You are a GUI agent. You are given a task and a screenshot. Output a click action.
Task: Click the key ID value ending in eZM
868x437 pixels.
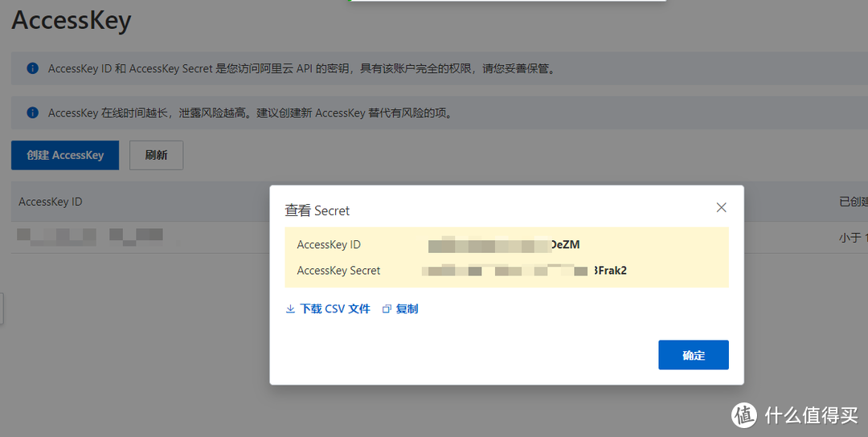(504, 244)
